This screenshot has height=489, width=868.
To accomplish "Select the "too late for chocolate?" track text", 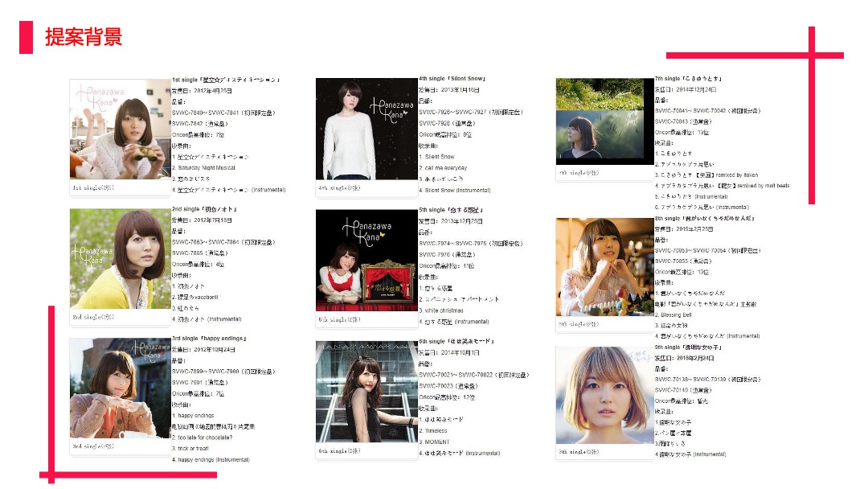I will pyautogui.click(x=204, y=438).
